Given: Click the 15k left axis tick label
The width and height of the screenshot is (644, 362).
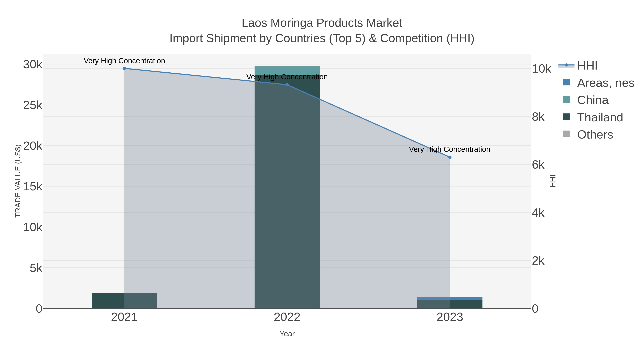Looking at the screenshot, I should [x=33, y=187].
